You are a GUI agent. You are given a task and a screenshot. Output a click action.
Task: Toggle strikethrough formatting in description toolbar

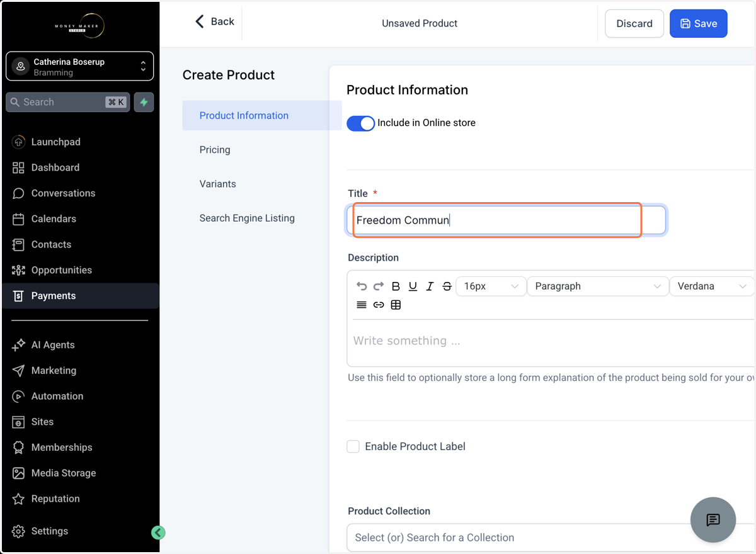coord(447,286)
